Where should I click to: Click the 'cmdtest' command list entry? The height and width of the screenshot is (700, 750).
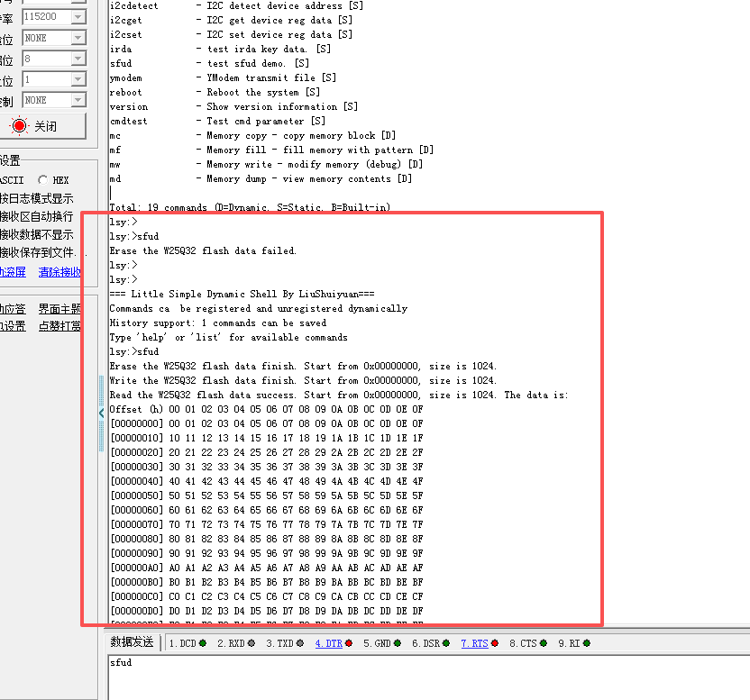(x=217, y=121)
